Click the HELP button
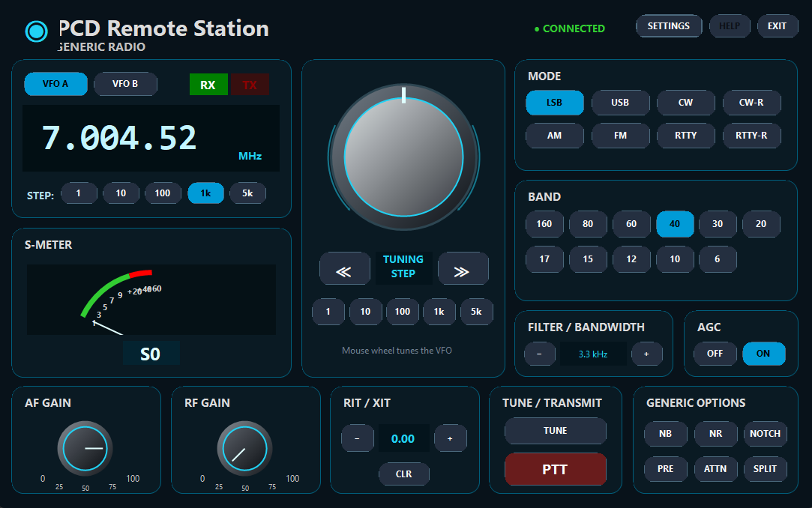Image resolution: width=812 pixels, height=508 pixels. pos(729,26)
